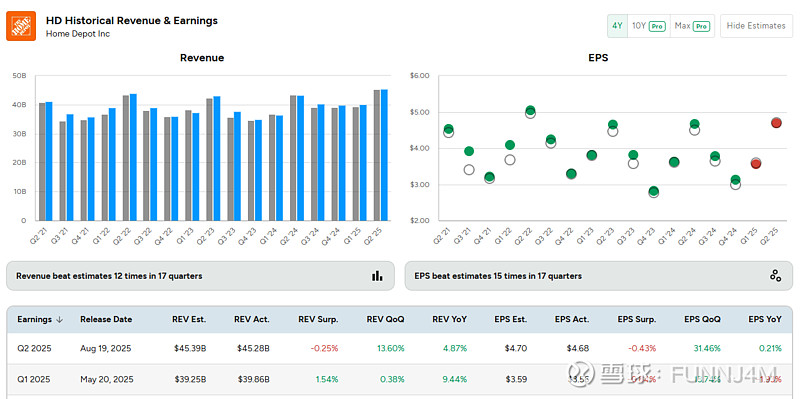Select the 4Y time range
800x399 pixels.
tap(617, 26)
